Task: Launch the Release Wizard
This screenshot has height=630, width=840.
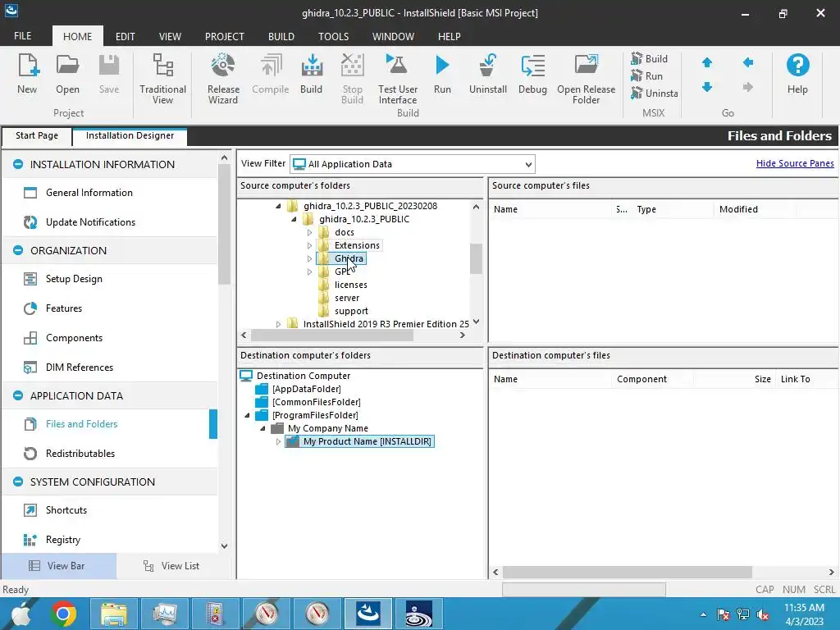Action: pos(223,78)
